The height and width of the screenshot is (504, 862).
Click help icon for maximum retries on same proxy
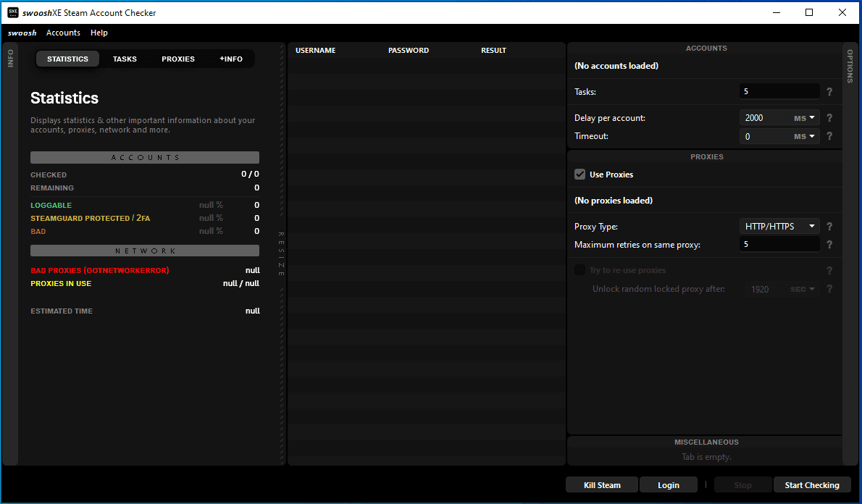tap(829, 244)
